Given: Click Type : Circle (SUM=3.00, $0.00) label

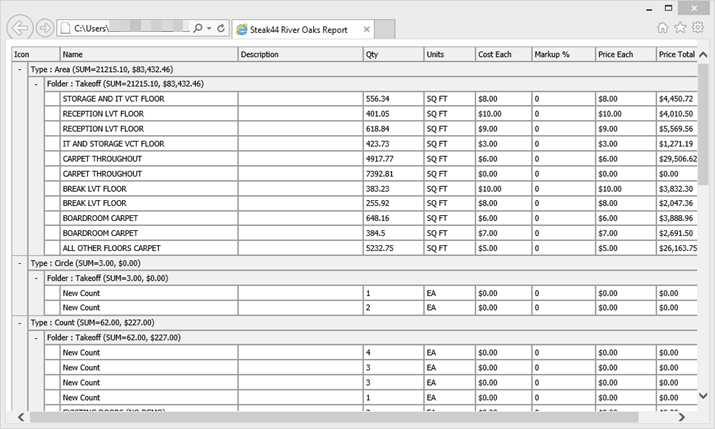Looking at the screenshot, I should [x=85, y=264].
